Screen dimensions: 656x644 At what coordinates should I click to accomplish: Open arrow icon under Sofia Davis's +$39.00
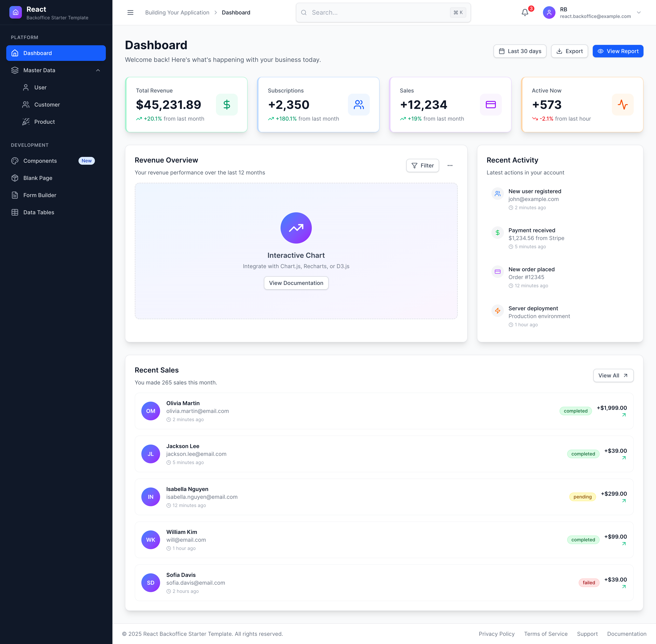[x=624, y=587]
